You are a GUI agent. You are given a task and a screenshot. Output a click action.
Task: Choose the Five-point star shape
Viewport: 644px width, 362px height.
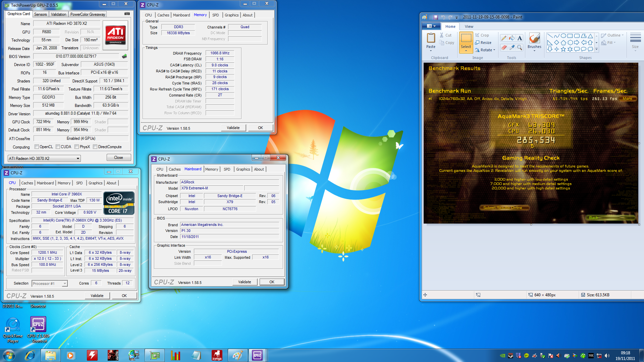(x=563, y=49)
